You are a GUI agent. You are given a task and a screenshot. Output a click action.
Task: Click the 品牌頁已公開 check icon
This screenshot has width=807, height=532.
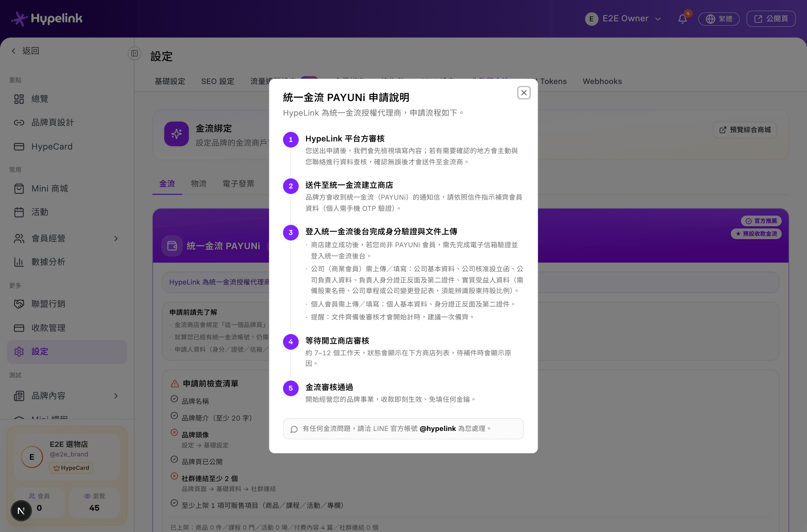[x=174, y=459]
